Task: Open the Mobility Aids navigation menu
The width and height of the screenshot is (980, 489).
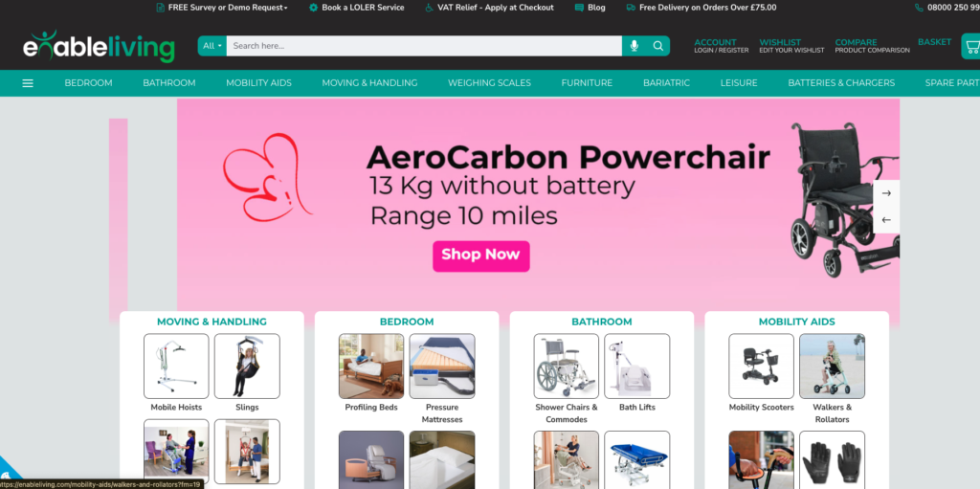Action: [258, 82]
